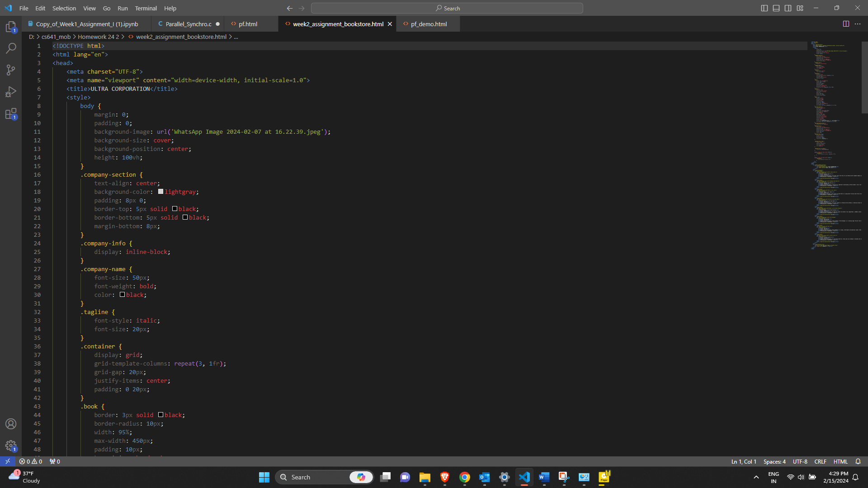This screenshot has width=868, height=488.
Task: Open the Run and Debug view
Action: tap(11, 92)
